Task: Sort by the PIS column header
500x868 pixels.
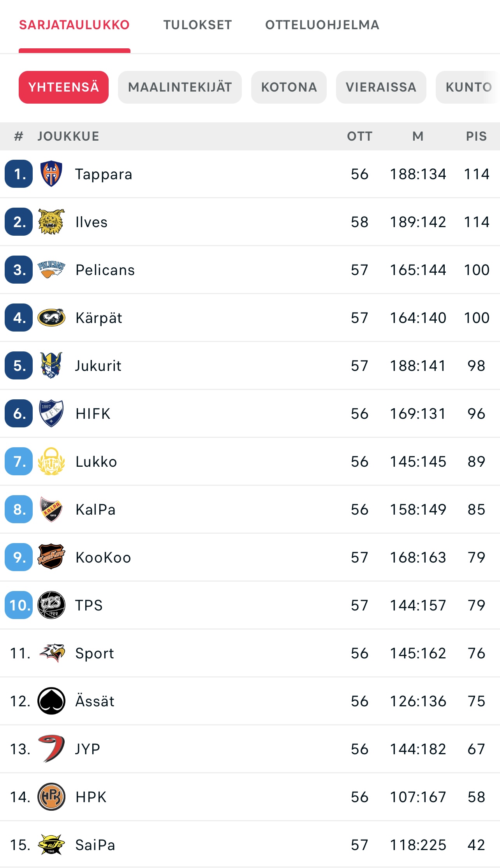Action: click(x=476, y=136)
